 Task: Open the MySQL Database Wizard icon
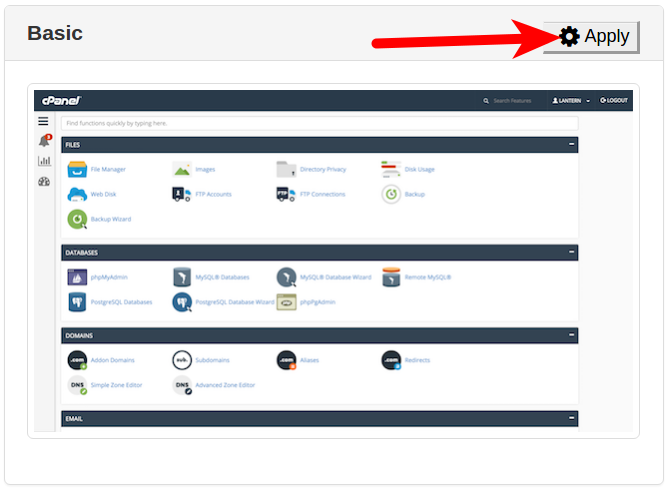point(286,277)
